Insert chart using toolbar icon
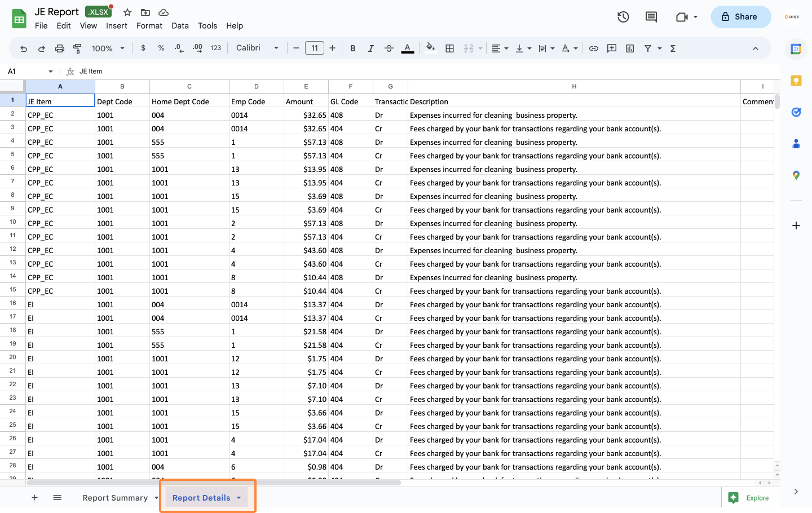Image resolution: width=812 pixels, height=513 pixels. [630, 48]
